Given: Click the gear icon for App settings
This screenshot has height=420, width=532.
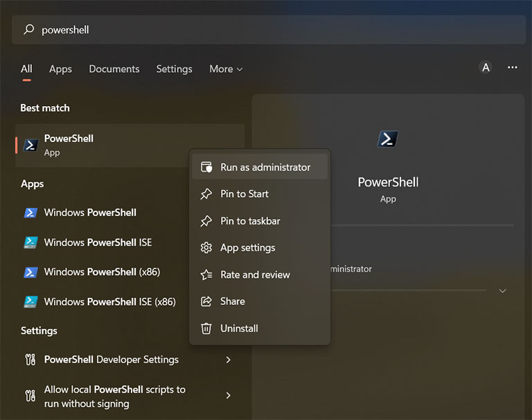Looking at the screenshot, I should tap(206, 248).
